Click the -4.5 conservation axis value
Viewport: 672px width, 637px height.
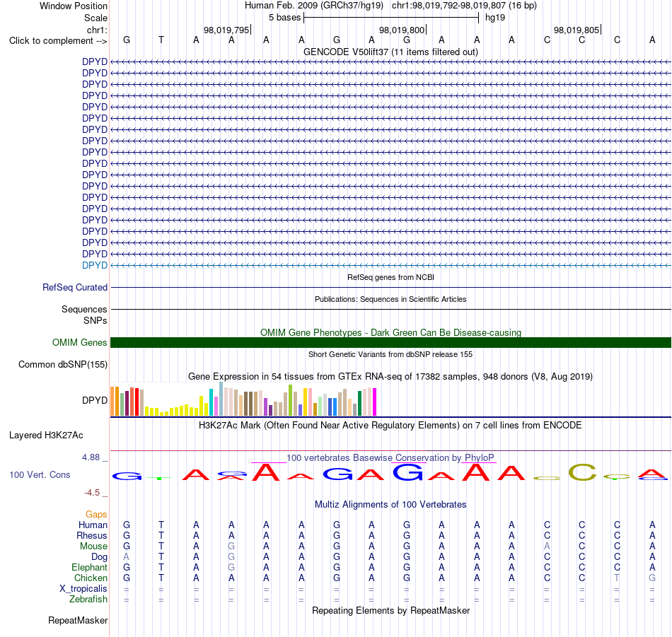pyautogui.click(x=92, y=493)
